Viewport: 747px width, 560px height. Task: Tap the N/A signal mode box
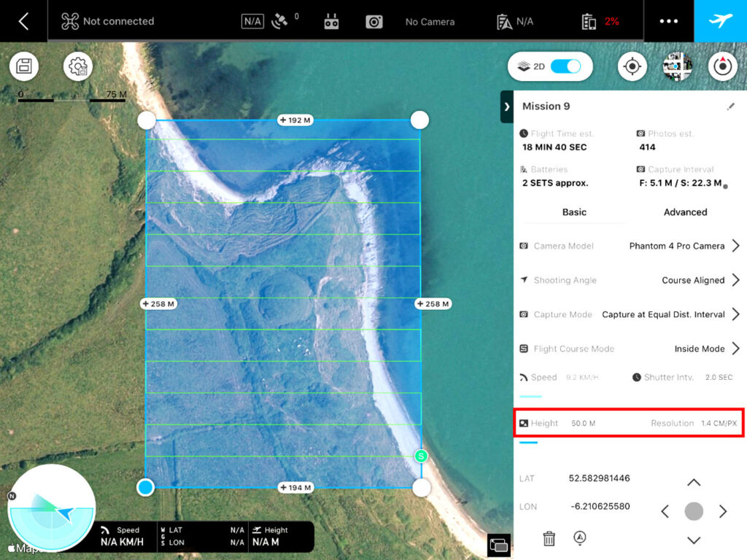252,21
